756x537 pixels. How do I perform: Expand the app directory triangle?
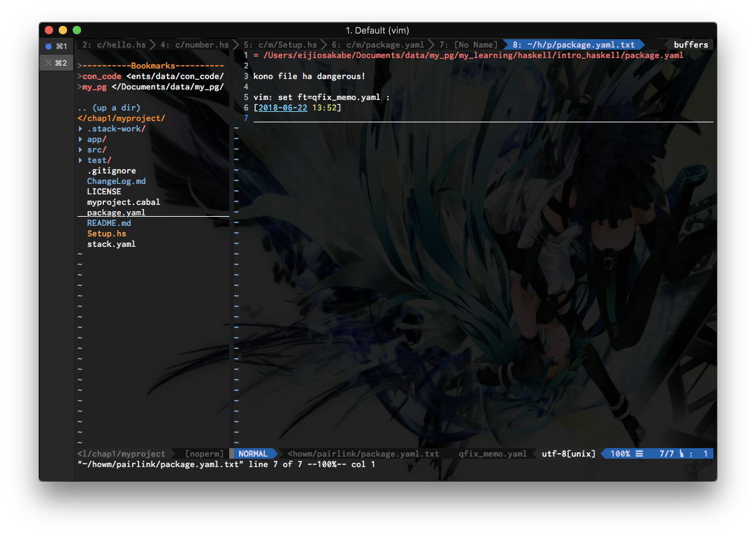(80, 139)
